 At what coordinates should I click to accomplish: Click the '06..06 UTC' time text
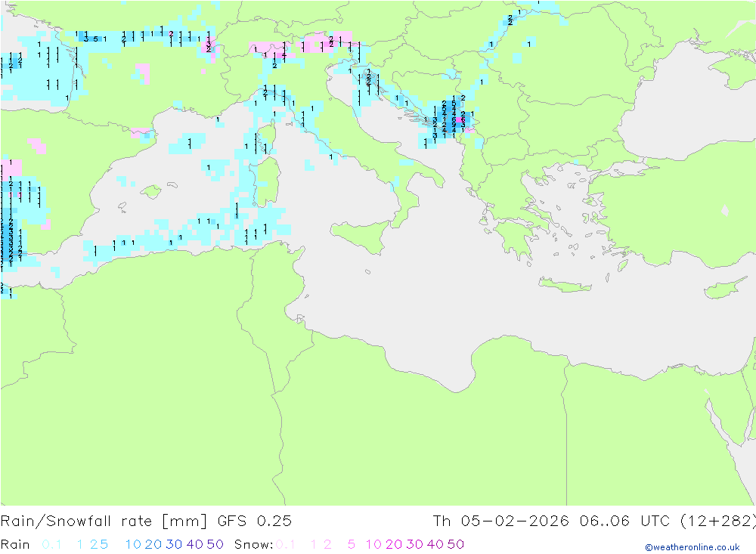[624, 522]
